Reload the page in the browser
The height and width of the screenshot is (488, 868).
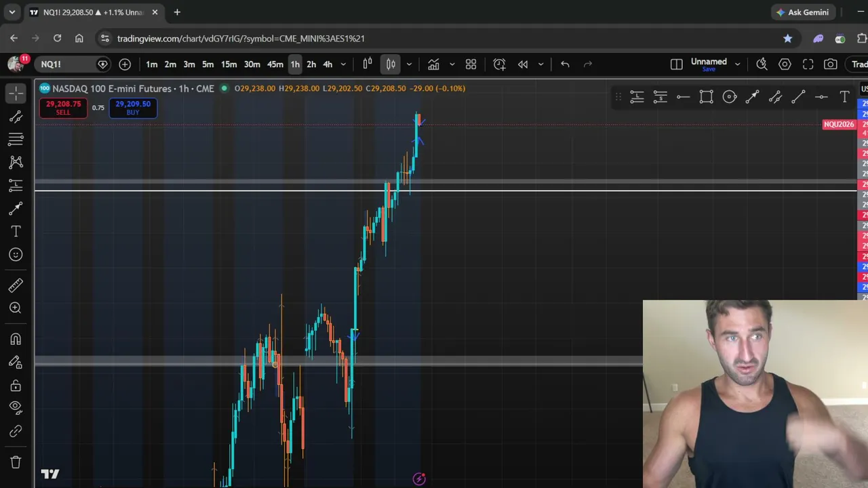pyautogui.click(x=57, y=39)
